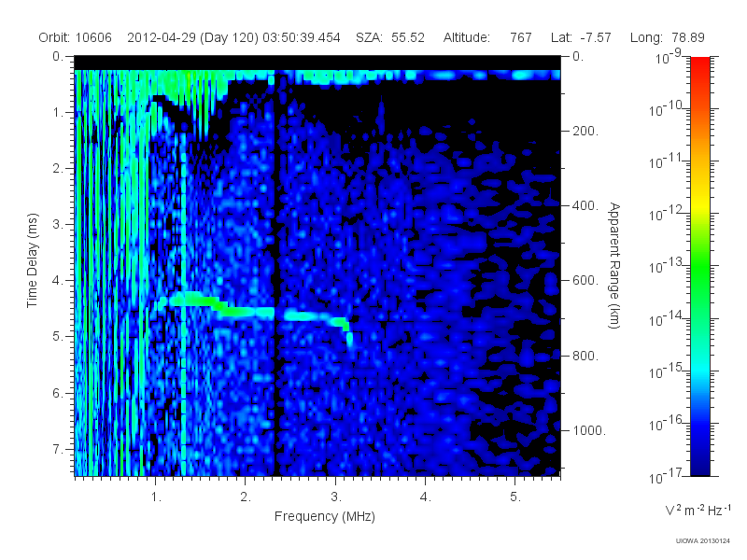Click the 10^-9 color scale label
The width and height of the screenshot is (747, 560).
tap(669, 57)
